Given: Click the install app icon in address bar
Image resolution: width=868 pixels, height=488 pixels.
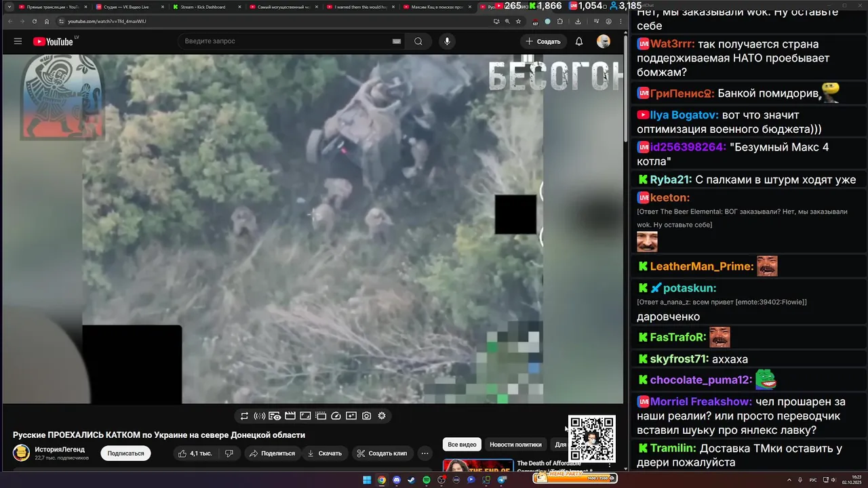Looking at the screenshot, I should pyautogui.click(x=496, y=21).
